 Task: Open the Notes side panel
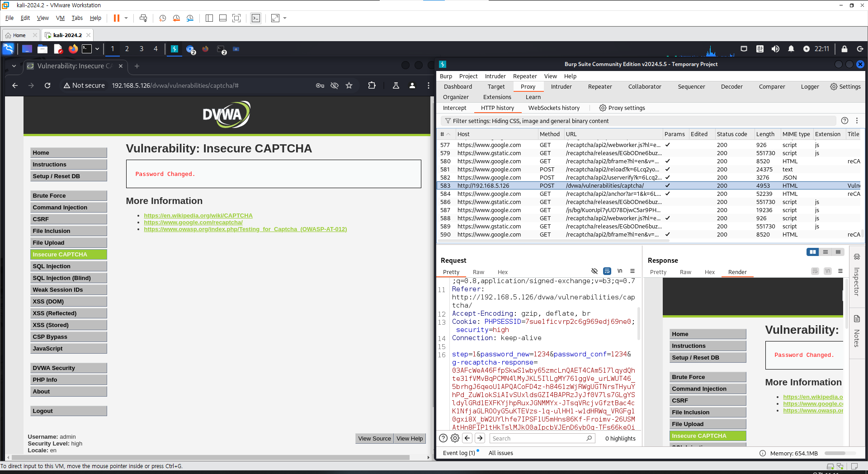point(856,332)
